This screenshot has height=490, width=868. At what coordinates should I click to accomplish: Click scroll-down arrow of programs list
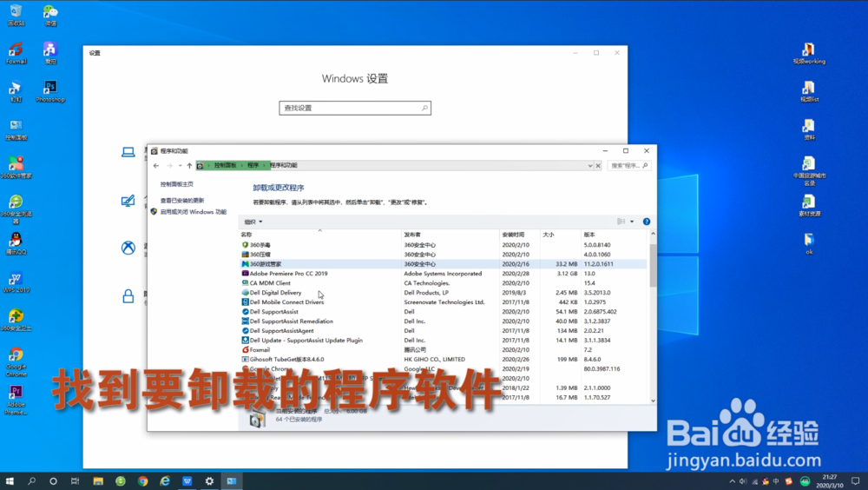coord(653,401)
